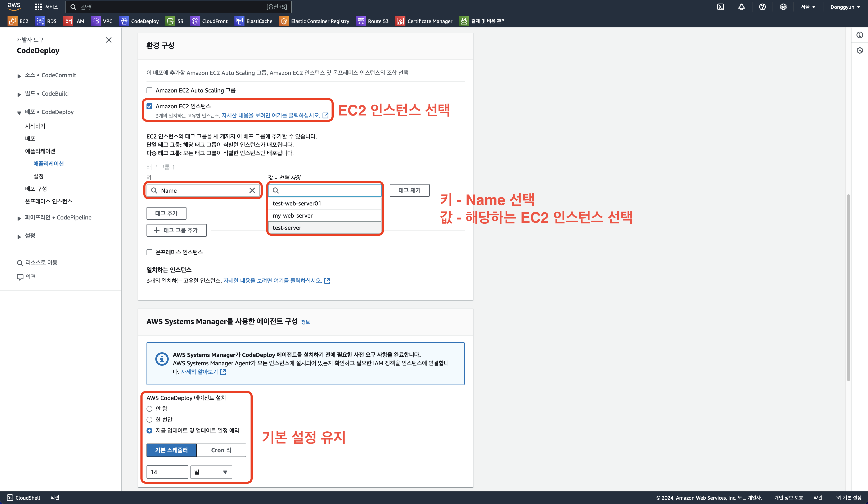
Task: Open the '일' interval unit dropdown
Action: point(211,472)
